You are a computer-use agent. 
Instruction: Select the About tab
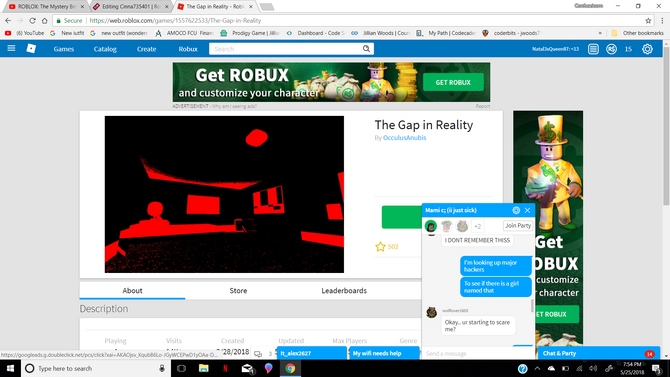tap(132, 291)
